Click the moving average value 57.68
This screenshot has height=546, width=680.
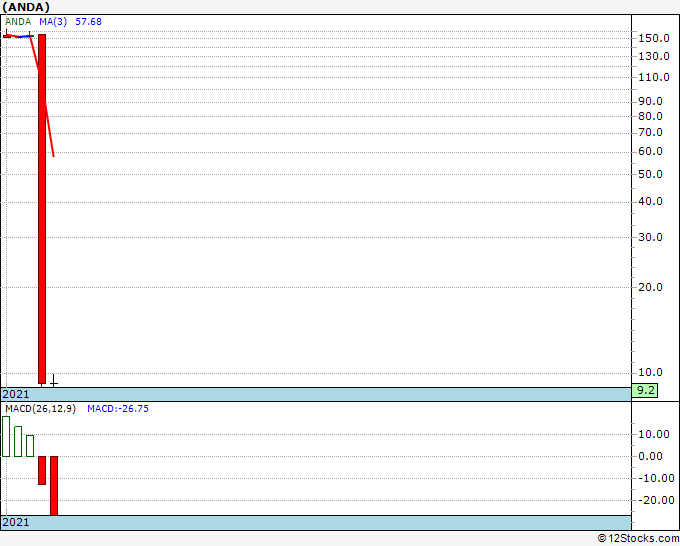[88, 22]
